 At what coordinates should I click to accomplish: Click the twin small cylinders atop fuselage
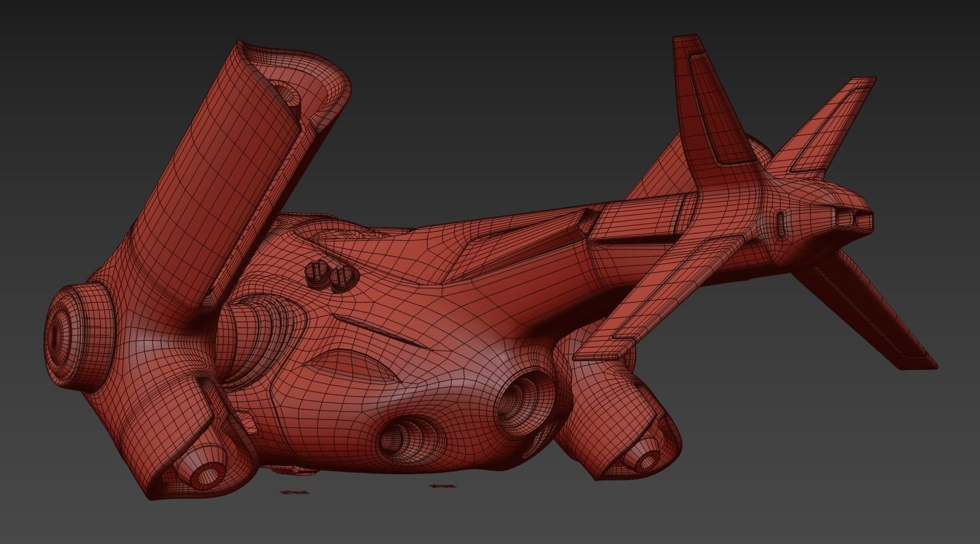click(x=331, y=276)
